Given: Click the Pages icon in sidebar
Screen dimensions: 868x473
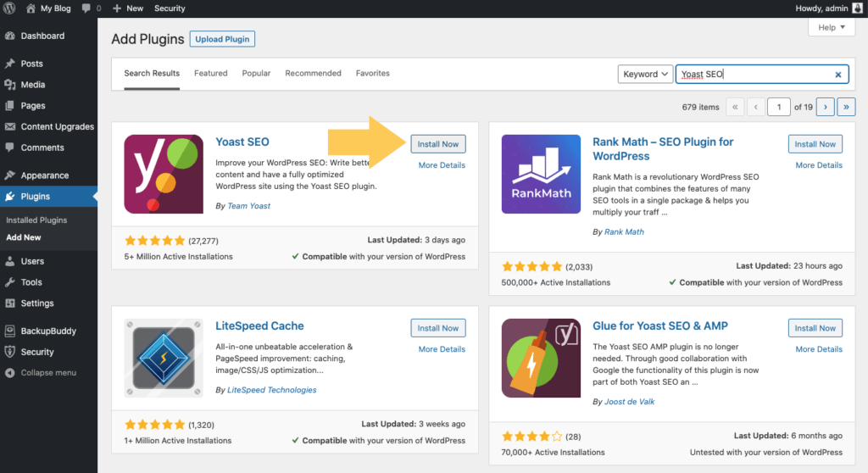Looking at the screenshot, I should click(10, 106).
